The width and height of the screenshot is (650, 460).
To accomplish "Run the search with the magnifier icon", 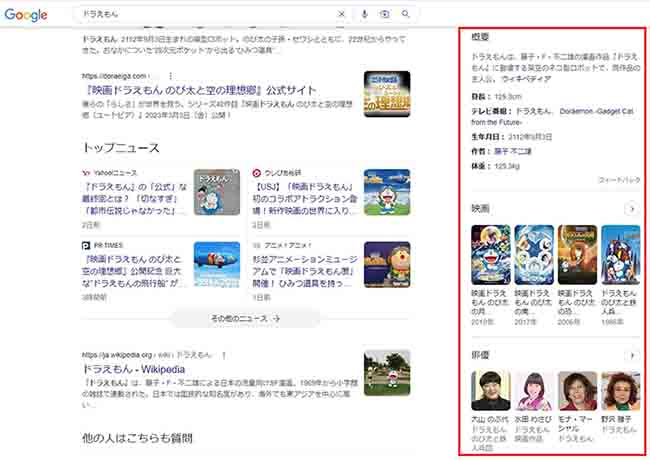I will coord(405,14).
